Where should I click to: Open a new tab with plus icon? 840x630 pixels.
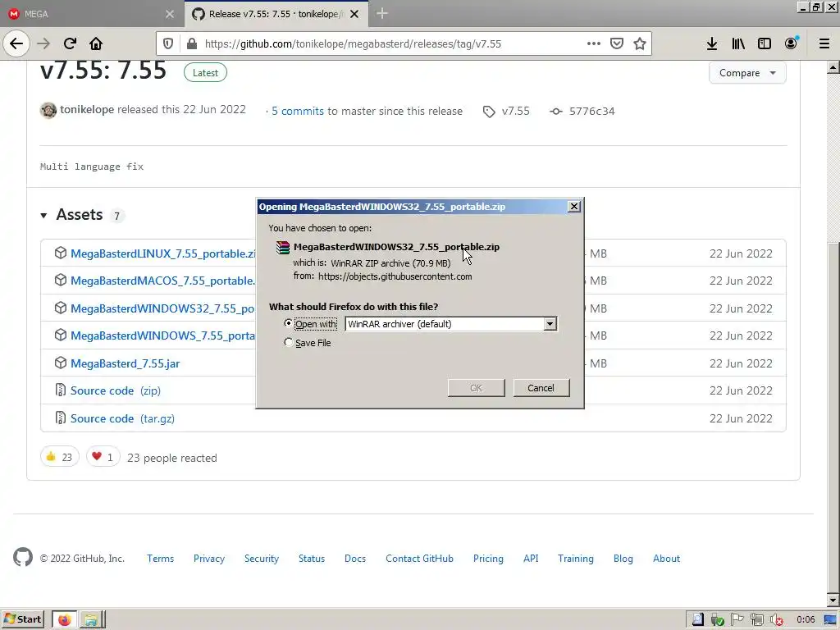pyautogui.click(x=382, y=13)
